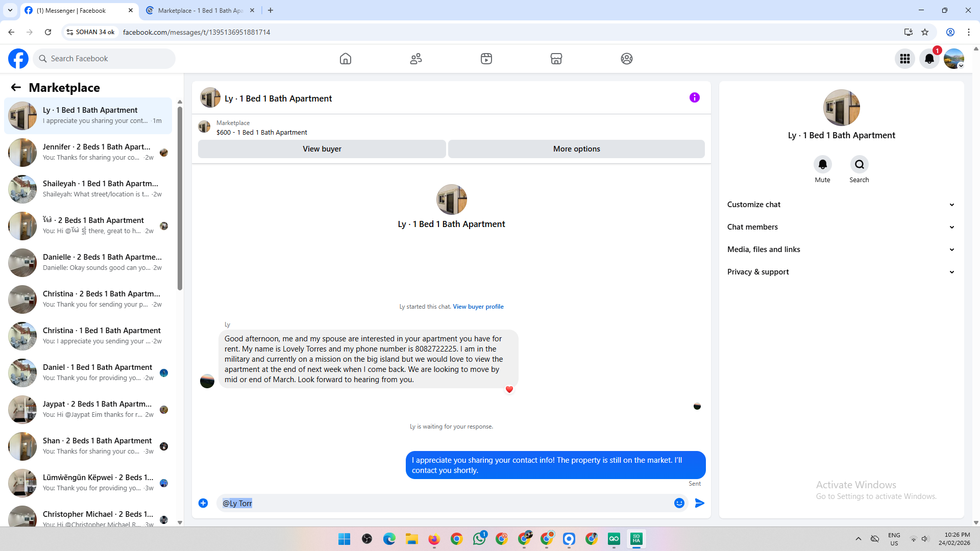Viewport: 980px width, 551px height.
Task: Open the emoji picker in message box
Action: [679, 503]
